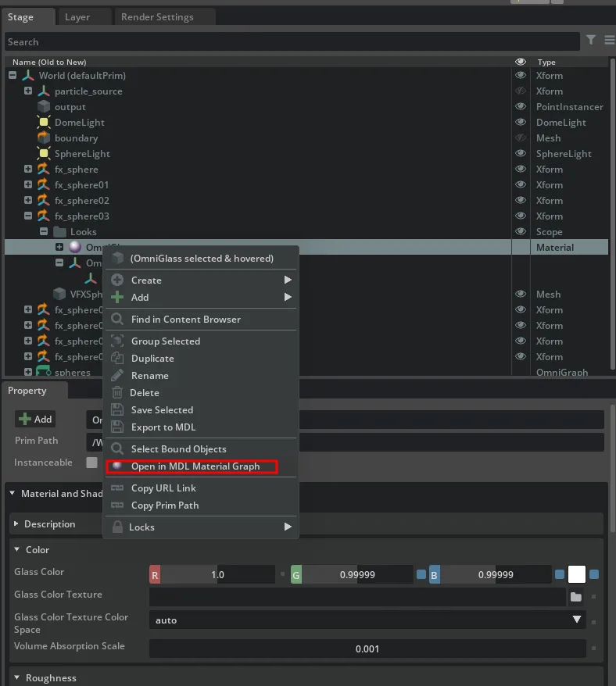Viewport: 616px width, 686px height.
Task: Click the Export to MDL disk icon
Action: click(117, 427)
